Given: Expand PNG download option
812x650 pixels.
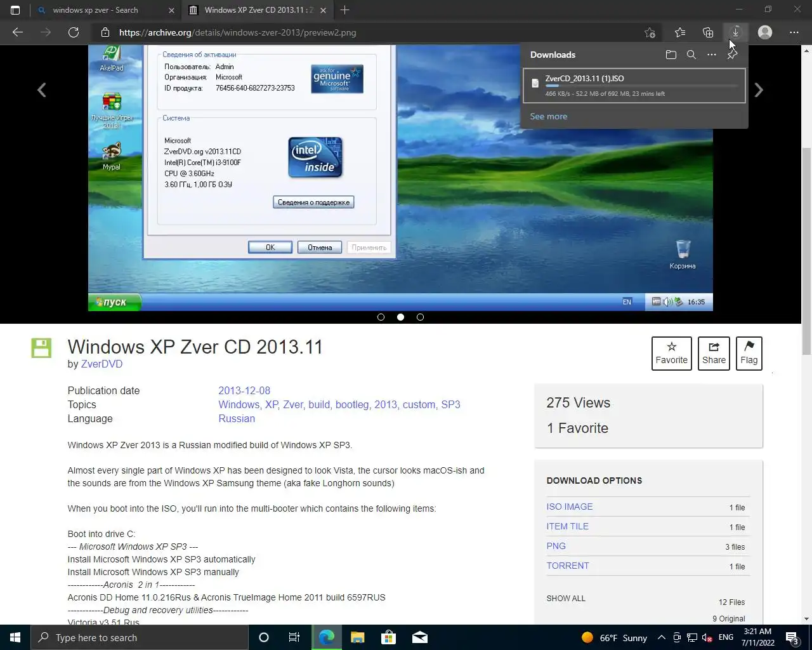Looking at the screenshot, I should [556, 546].
